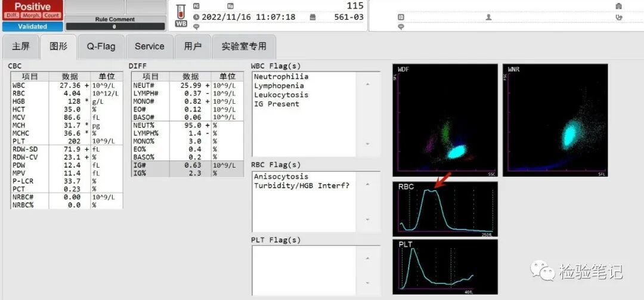The height and width of the screenshot is (300, 644).
Task: Select the Lymphopenia flag
Action: tap(279, 85)
